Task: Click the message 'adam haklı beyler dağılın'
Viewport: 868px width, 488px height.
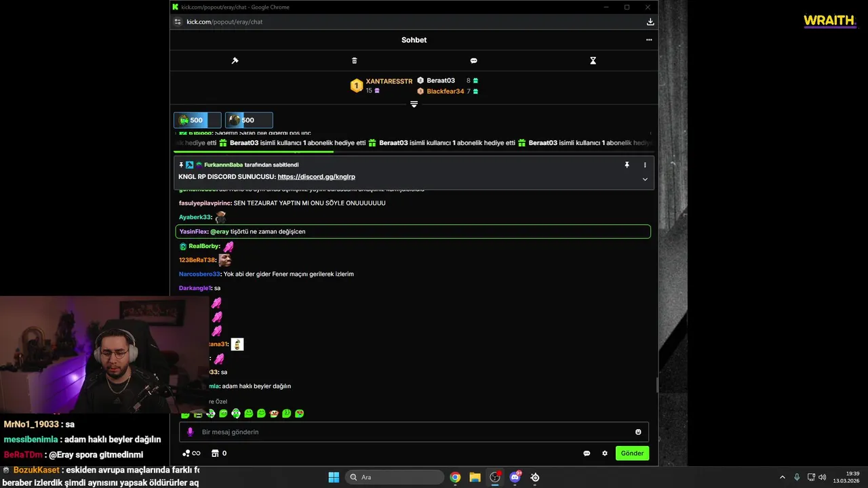Action: [256, 386]
